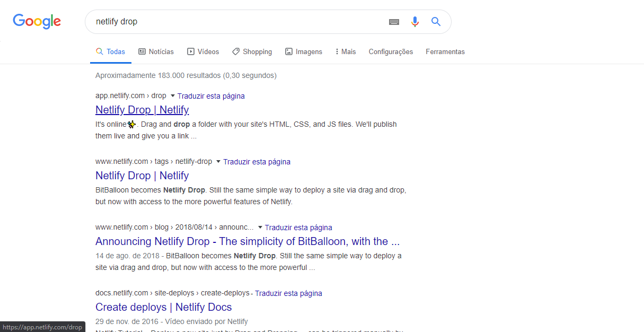Switch to the Notícias tab
This screenshot has height=332, width=644.
point(156,51)
